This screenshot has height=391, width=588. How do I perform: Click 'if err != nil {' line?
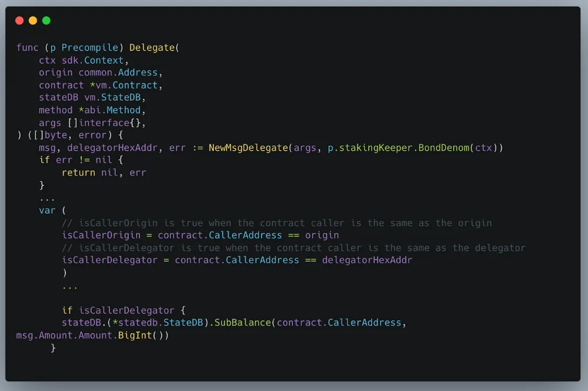pyautogui.click(x=81, y=160)
